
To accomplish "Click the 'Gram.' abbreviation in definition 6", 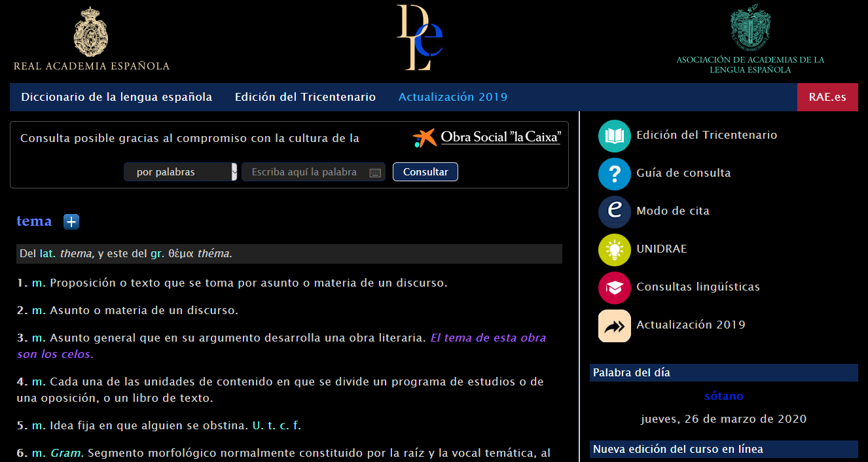I will 67,453.
